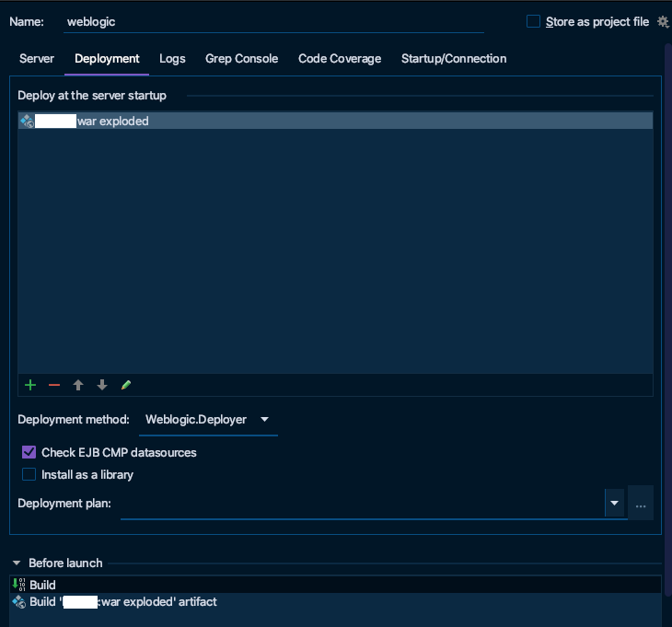Move artifact up with up arrow icon
Screen dimensions: 672x627
coord(78,385)
